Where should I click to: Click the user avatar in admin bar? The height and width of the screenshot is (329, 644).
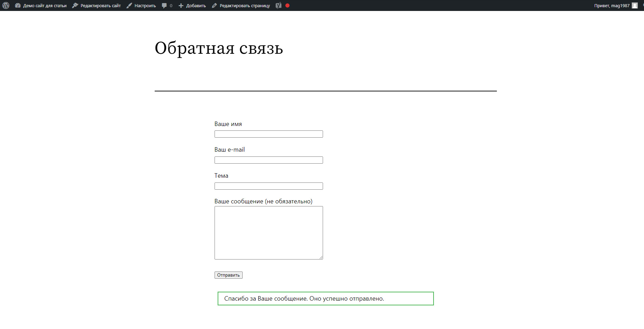[x=635, y=5]
